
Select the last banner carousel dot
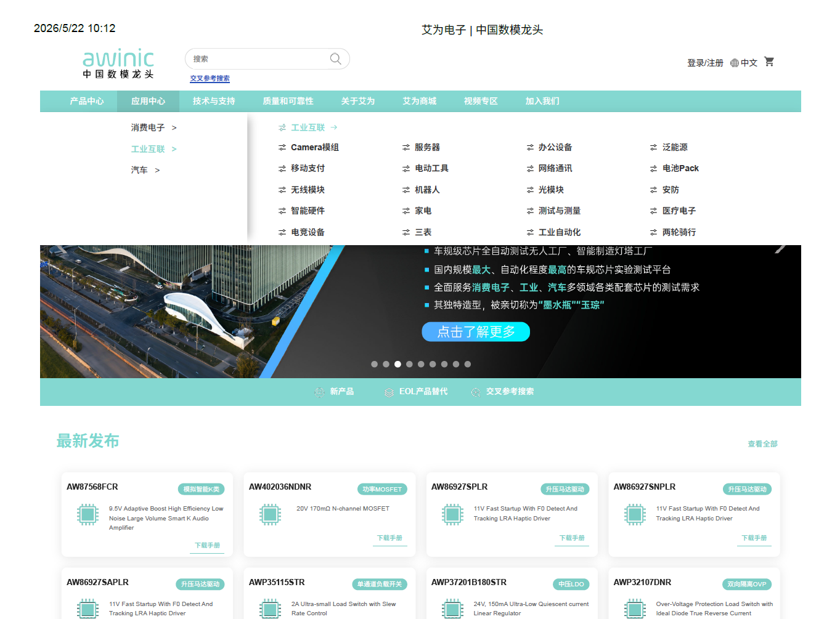468,364
